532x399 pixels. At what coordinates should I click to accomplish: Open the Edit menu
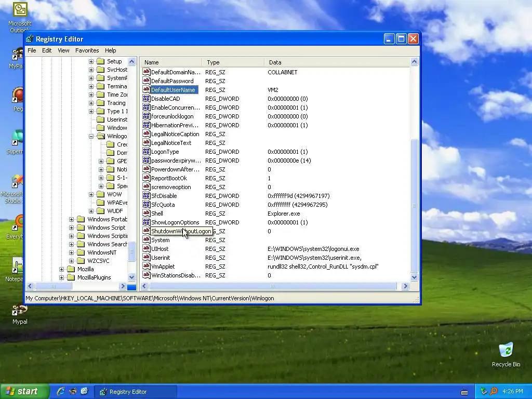click(x=47, y=50)
